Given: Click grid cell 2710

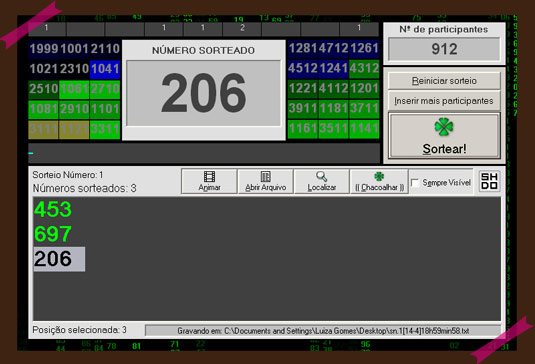Looking at the screenshot, I should coord(105,89).
